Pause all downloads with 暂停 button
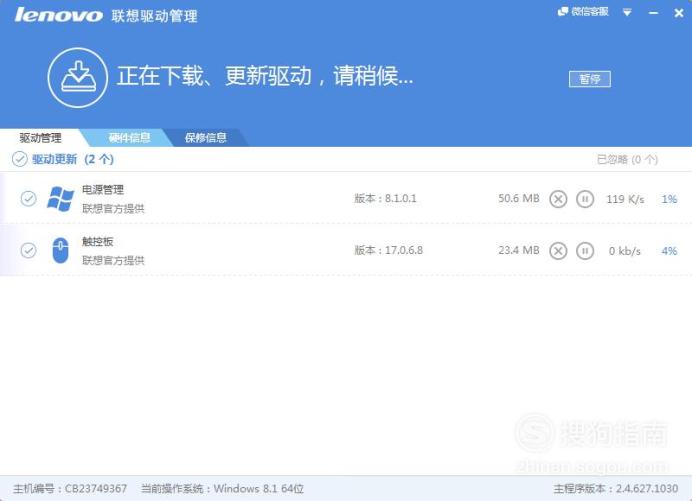Image resolution: width=692 pixels, height=501 pixels. pos(590,79)
